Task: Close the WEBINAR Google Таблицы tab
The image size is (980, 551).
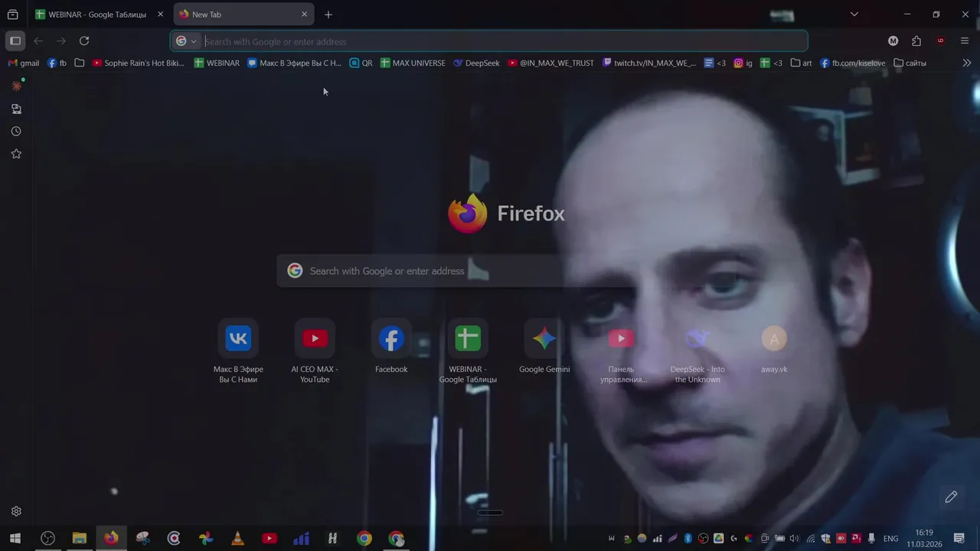Action: coord(160,15)
